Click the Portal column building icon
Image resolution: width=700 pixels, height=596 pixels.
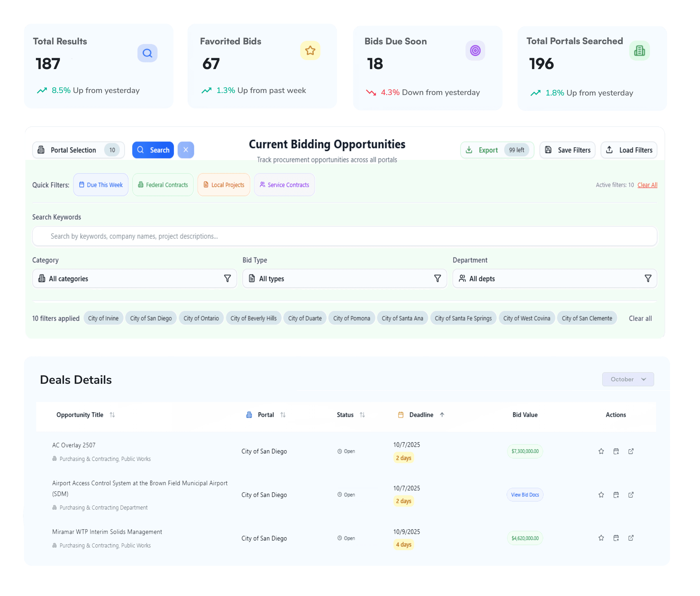coord(249,415)
